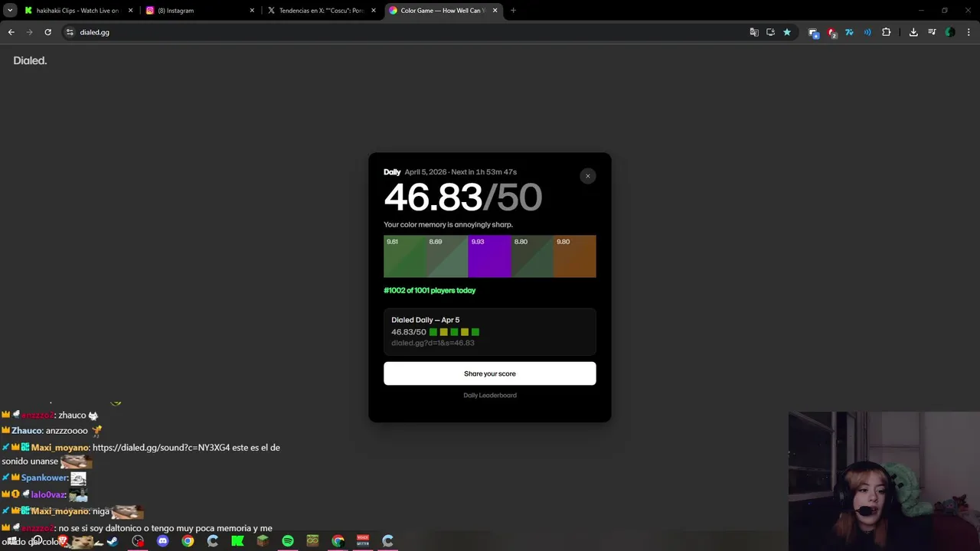This screenshot has width=980, height=551.
Task: Open the Extensions puzzle menu
Action: [x=886, y=32]
